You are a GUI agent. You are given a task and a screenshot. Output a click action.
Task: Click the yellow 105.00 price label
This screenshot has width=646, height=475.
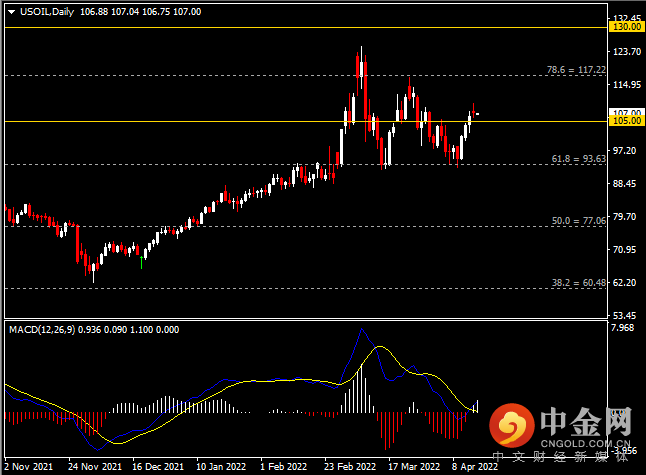627,121
